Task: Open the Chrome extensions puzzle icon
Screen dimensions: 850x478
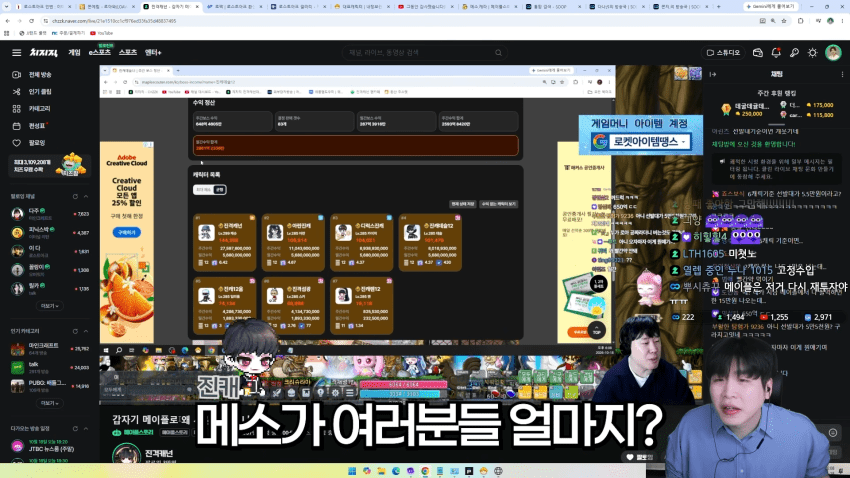Action: [x=801, y=21]
